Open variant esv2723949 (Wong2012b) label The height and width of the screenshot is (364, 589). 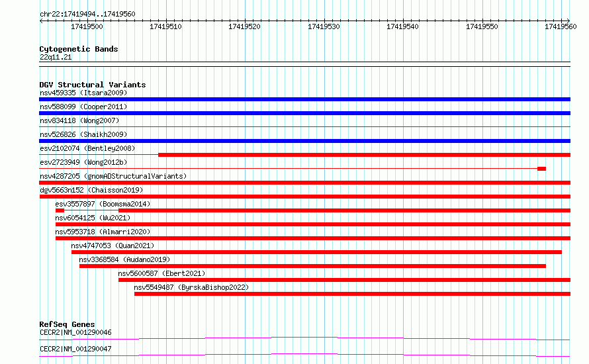[83, 162]
